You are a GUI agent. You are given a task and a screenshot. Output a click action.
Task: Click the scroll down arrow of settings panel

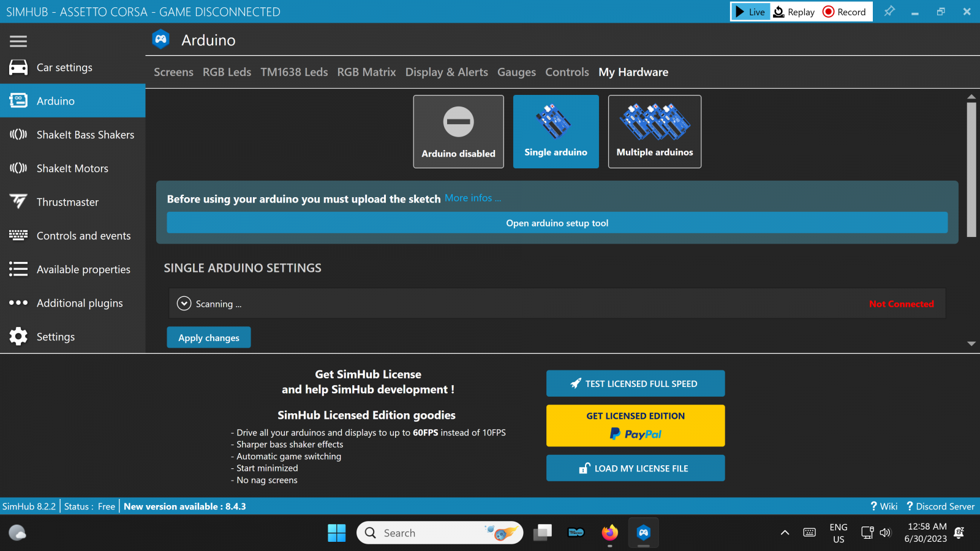(x=971, y=343)
